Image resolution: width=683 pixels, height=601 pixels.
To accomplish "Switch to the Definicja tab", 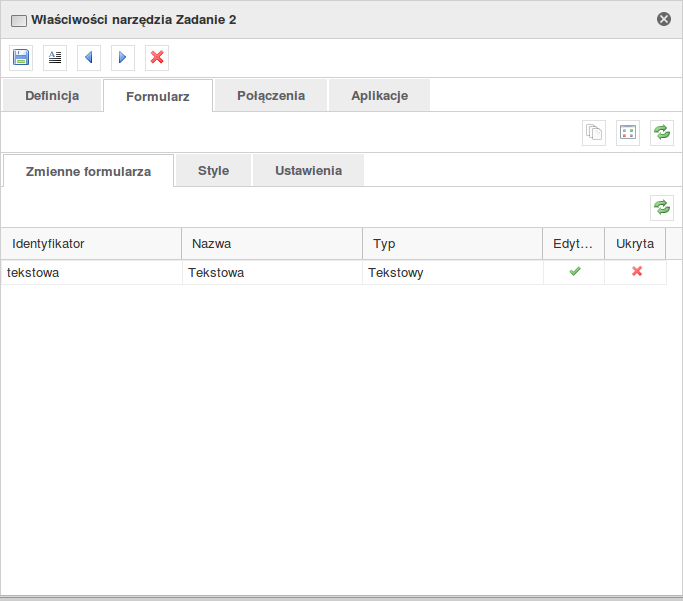I will tap(52, 96).
